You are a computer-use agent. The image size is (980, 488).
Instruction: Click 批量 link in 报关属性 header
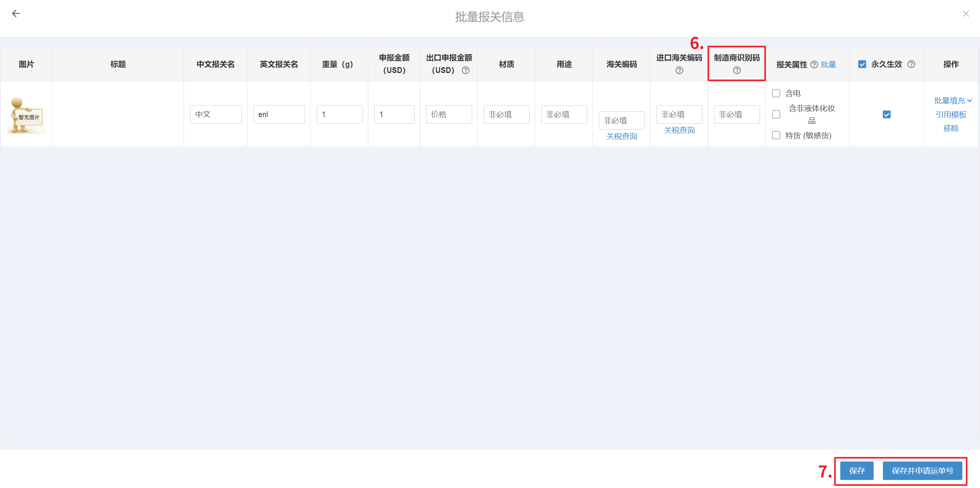[828, 65]
